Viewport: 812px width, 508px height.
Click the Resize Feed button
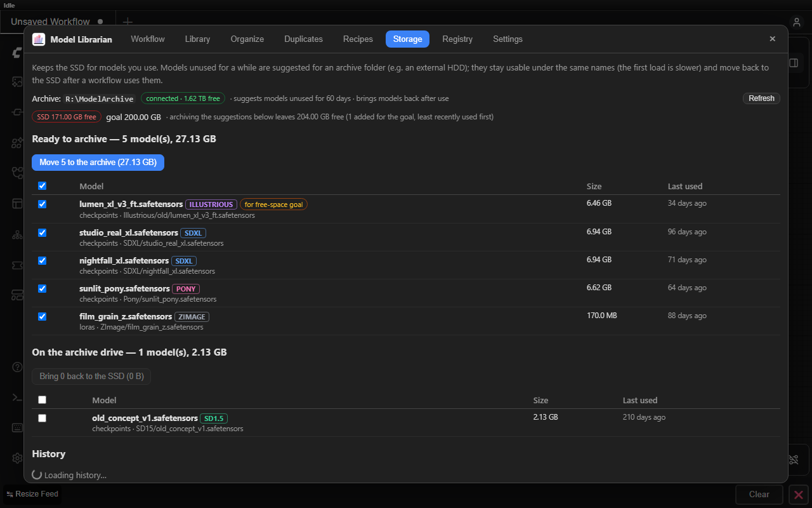[x=32, y=494]
